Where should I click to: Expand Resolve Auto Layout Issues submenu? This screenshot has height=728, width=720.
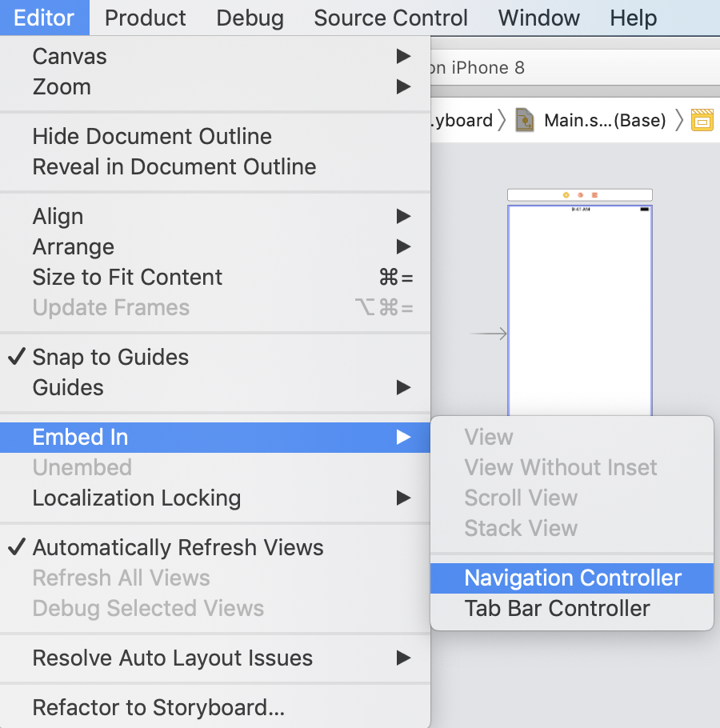(215, 658)
